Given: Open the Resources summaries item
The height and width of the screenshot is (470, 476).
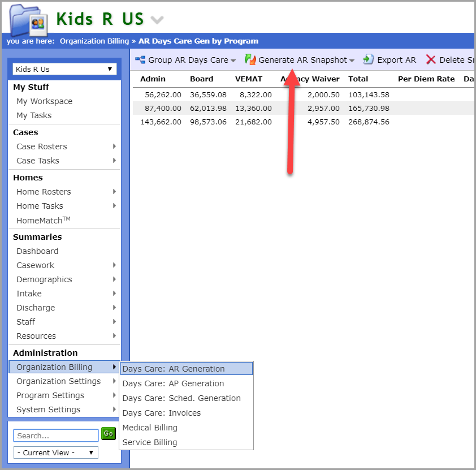Looking at the screenshot, I should 36,336.
